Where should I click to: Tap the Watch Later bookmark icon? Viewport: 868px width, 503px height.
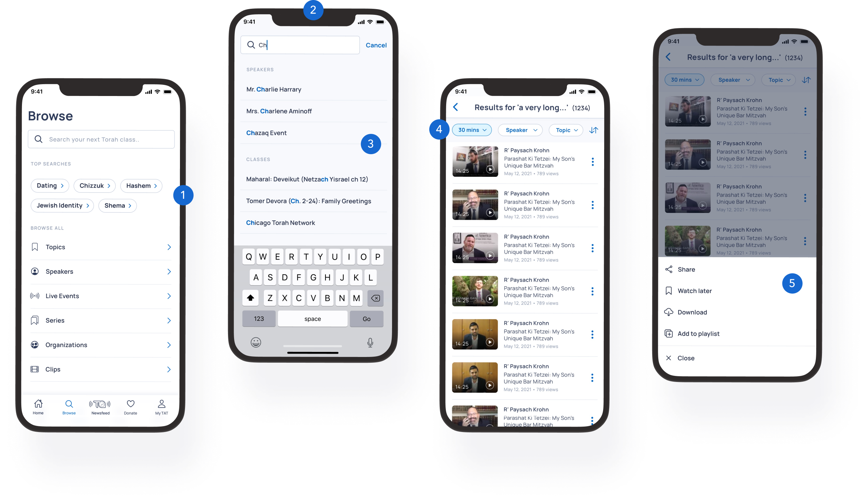click(x=670, y=290)
